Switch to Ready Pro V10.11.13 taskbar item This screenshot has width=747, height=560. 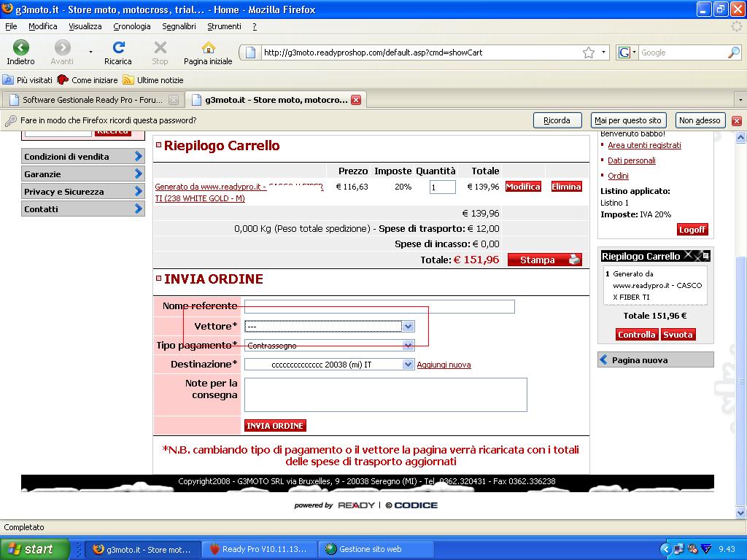(x=259, y=549)
